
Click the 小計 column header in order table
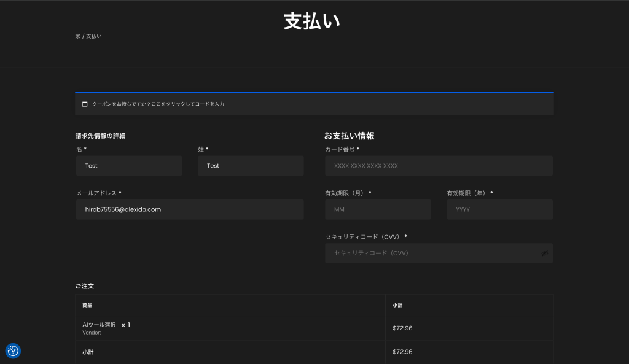pos(397,305)
